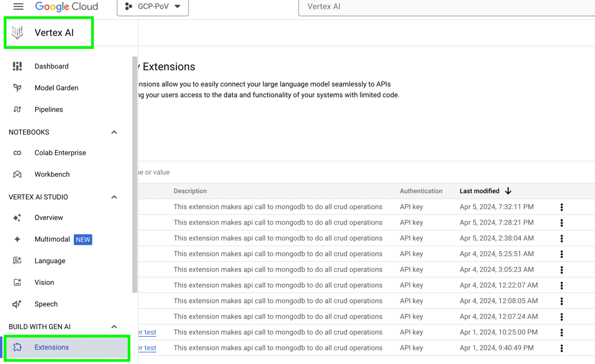The width and height of the screenshot is (595, 364).
Task: Collapse the NOTEBOOKS section
Action: [114, 132]
